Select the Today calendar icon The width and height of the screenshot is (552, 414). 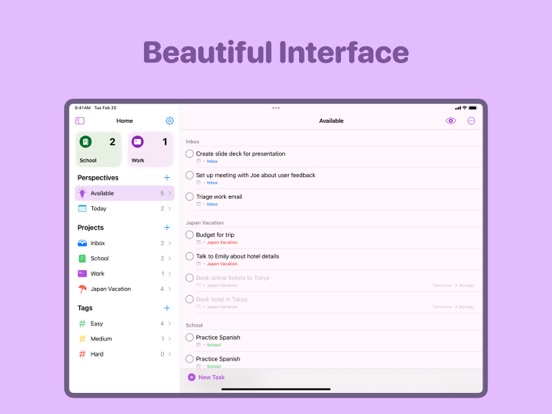click(x=82, y=208)
